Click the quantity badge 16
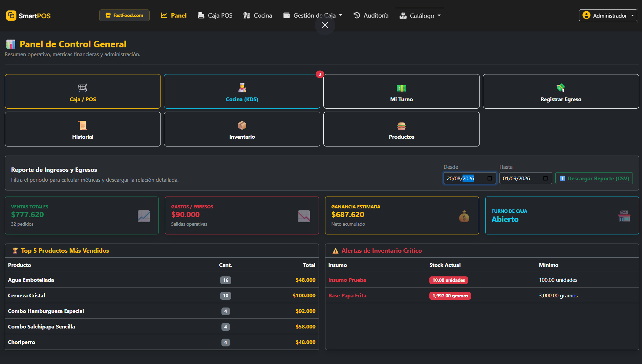642x364 pixels. pos(226,280)
